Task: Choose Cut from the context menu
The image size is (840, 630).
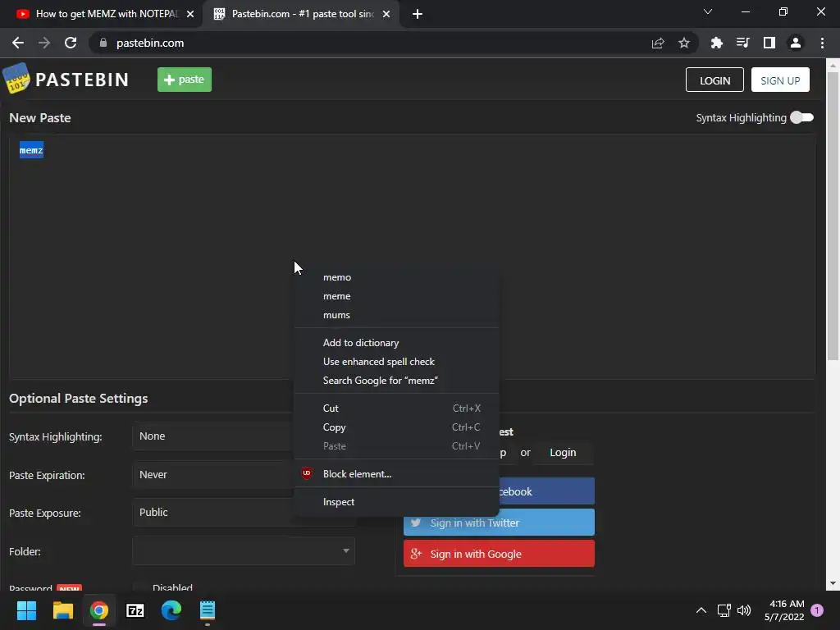Action: (x=396, y=409)
